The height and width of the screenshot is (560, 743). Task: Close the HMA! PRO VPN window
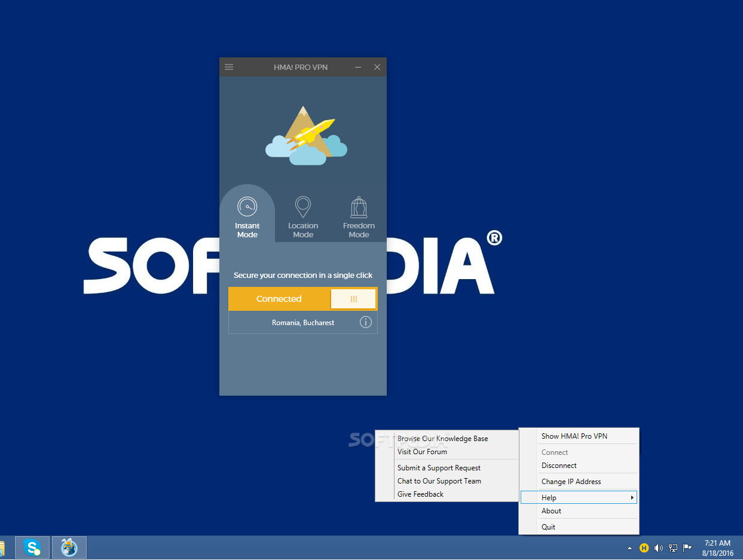(x=377, y=67)
